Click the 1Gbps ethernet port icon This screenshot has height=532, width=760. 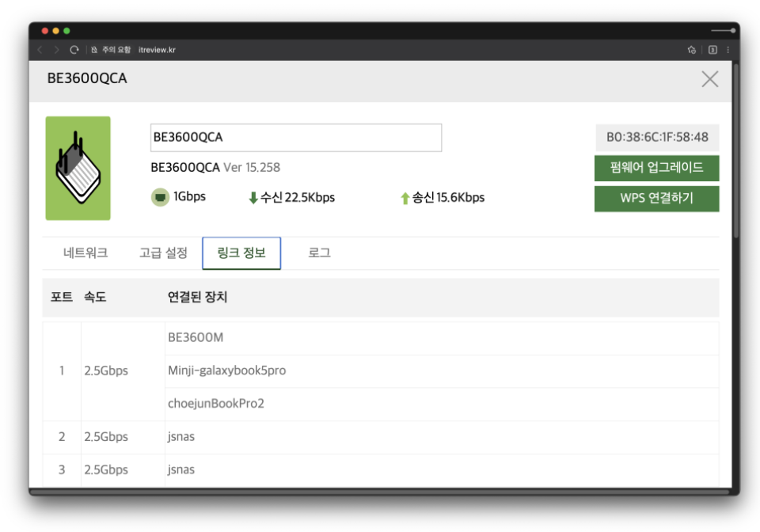coord(160,197)
